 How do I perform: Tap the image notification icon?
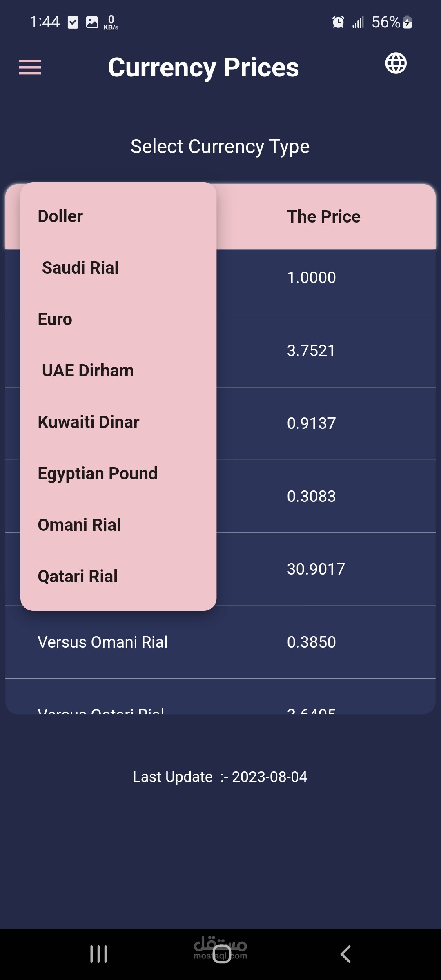(92, 22)
